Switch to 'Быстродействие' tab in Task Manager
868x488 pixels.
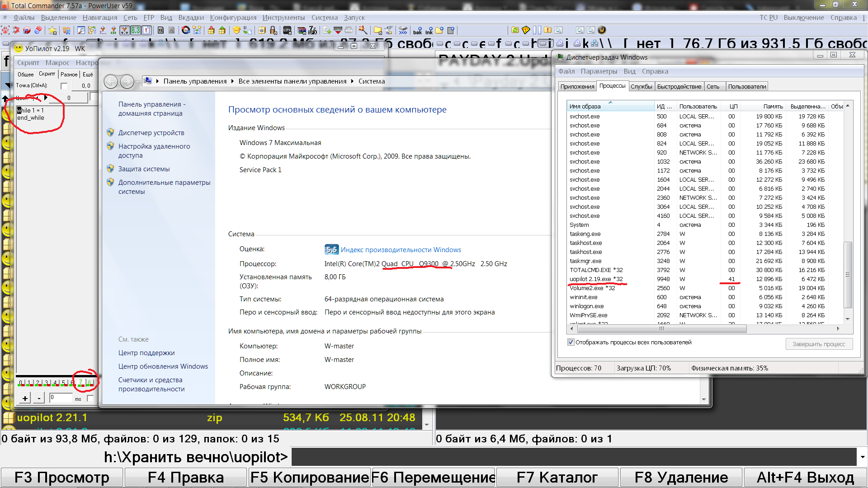679,87
